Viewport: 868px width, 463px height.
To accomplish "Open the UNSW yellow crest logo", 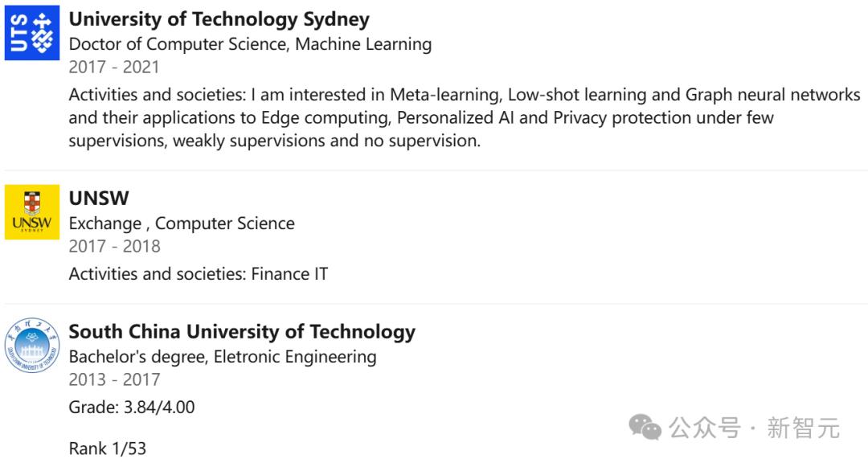I will pos(32,212).
